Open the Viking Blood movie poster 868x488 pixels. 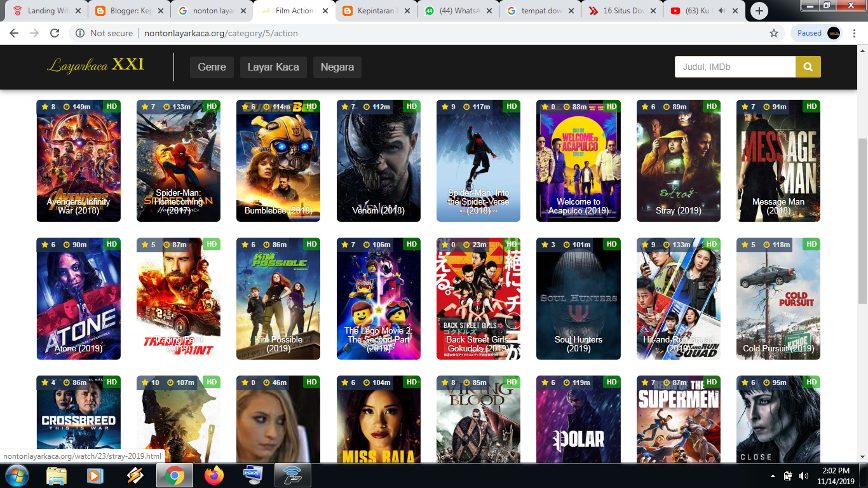point(478,419)
